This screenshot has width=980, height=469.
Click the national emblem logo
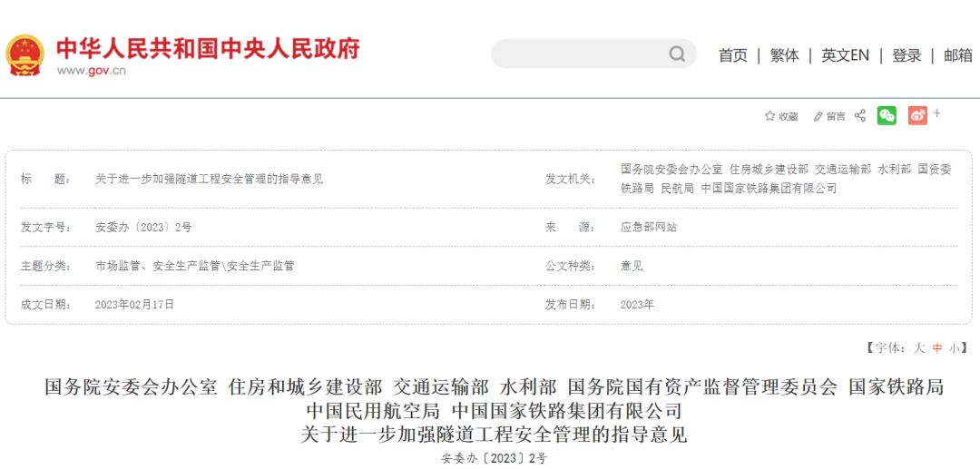coord(24,55)
